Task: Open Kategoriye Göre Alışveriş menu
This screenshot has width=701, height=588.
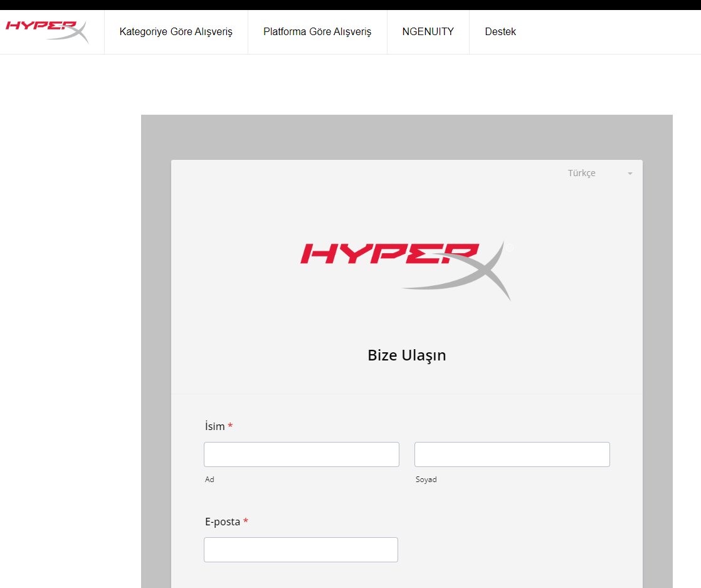Action: tap(176, 32)
